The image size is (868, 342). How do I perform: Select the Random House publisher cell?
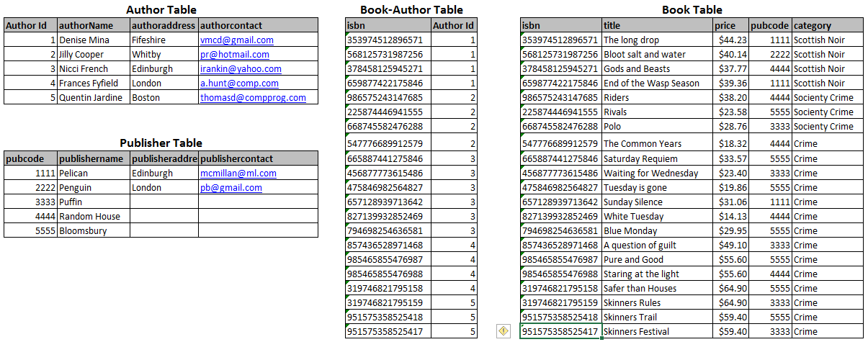(93, 217)
